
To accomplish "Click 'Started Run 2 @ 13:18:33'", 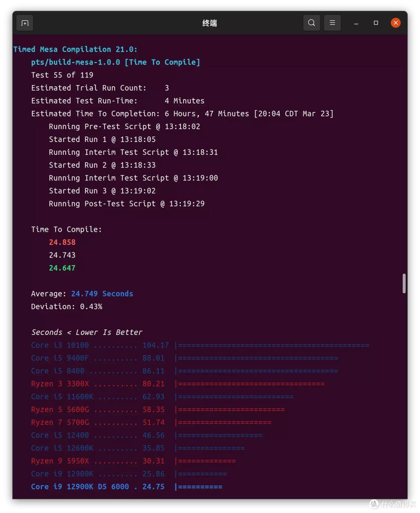I will pyautogui.click(x=102, y=165).
